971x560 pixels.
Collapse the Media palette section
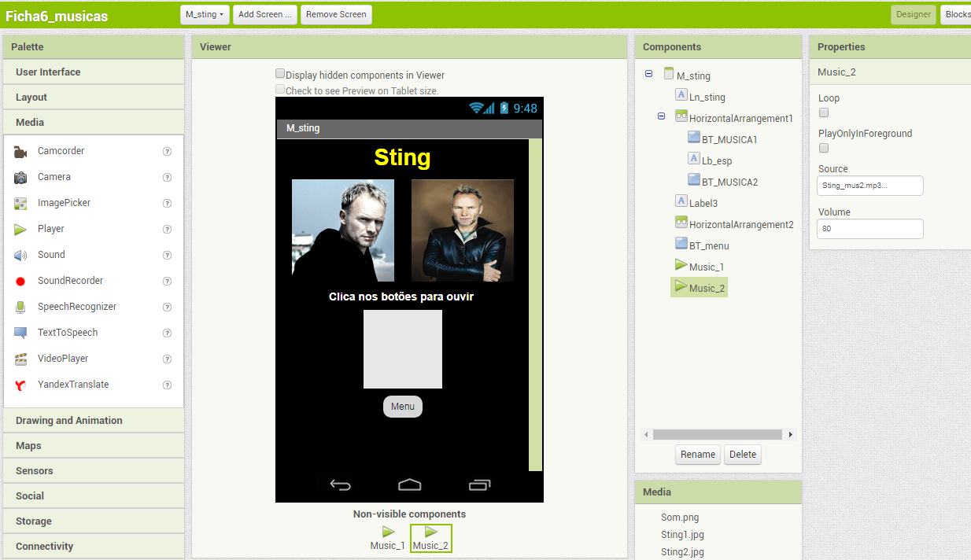[94, 123]
